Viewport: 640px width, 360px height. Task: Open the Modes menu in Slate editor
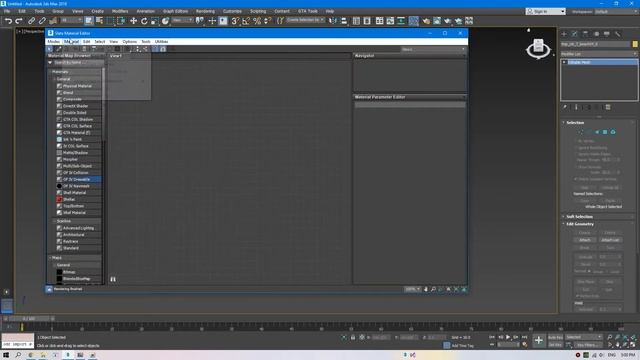53,42
